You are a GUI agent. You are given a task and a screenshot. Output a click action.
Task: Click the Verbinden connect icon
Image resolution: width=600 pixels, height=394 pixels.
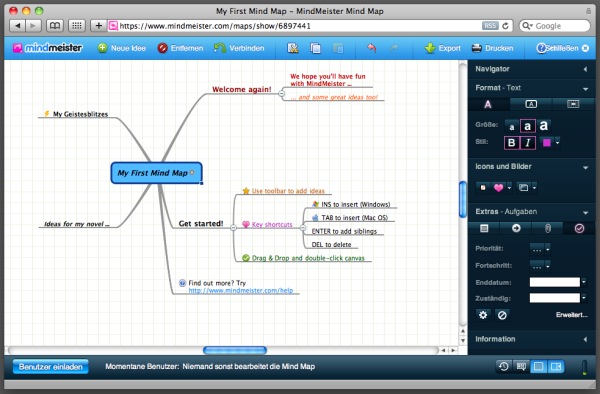(220, 48)
